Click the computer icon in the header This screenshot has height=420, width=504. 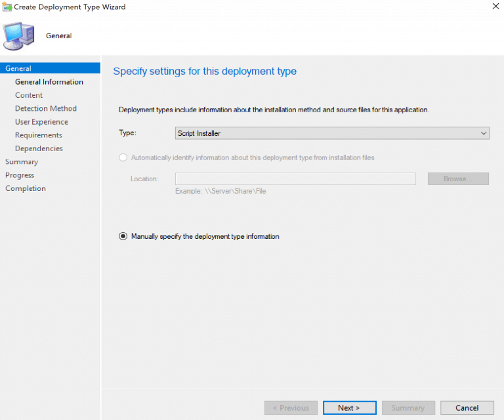[20, 35]
